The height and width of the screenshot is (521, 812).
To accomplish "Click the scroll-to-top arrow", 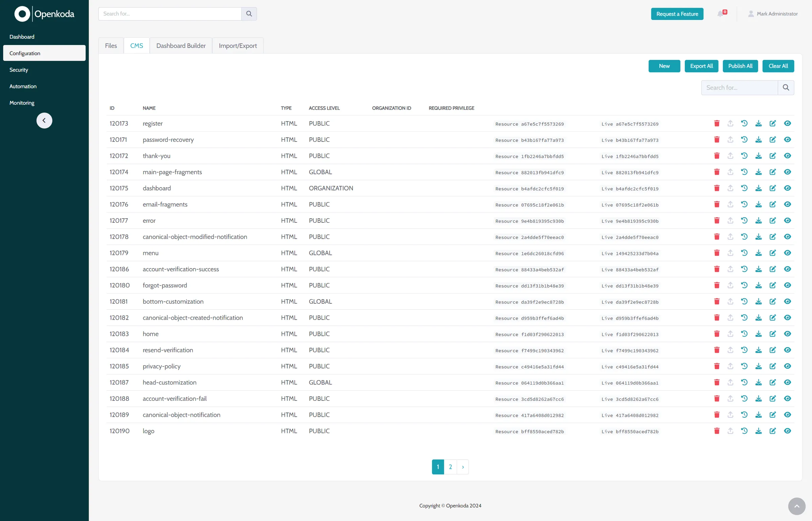I will pyautogui.click(x=796, y=506).
